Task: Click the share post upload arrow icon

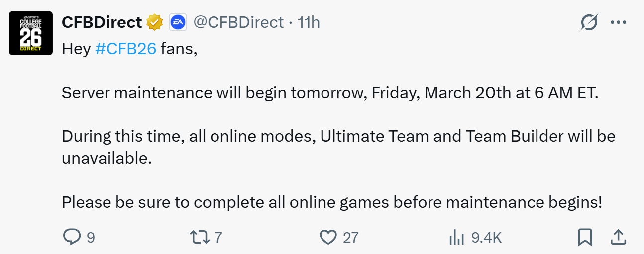Action: click(x=618, y=237)
